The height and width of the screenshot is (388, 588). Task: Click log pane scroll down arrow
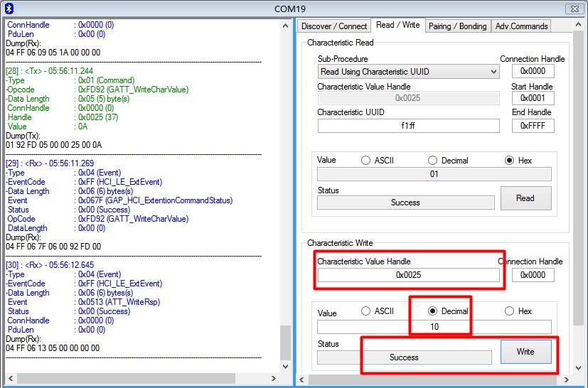click(285, 366)
